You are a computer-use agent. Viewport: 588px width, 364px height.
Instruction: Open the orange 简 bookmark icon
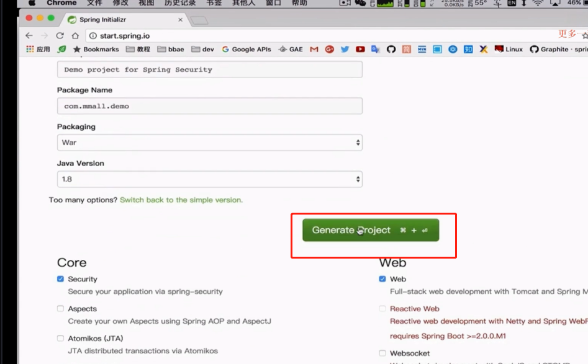[x=407, y=49]
